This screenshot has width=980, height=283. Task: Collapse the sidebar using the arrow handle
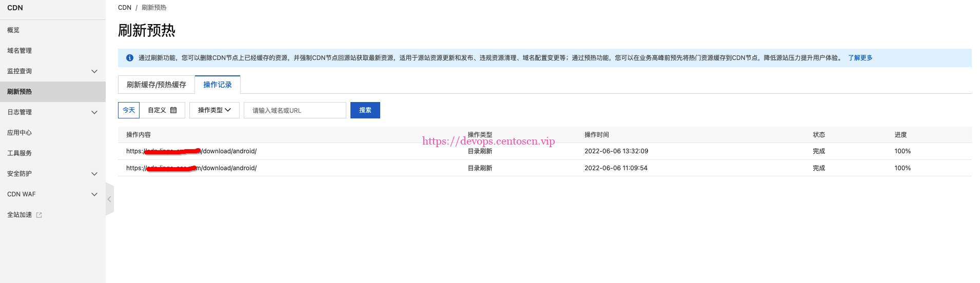click(x=109, y=199)
